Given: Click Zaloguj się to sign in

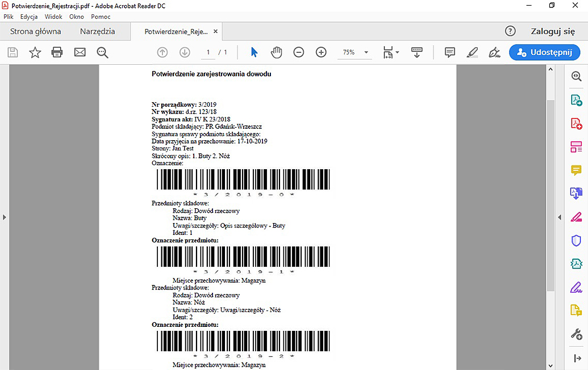Looking at the screenshot, I should [x=553, y=31].
